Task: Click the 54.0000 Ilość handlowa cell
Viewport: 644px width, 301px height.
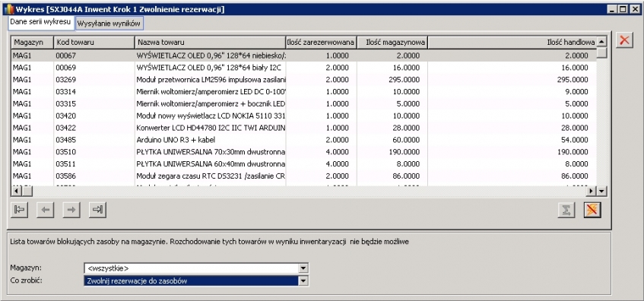Action: tap(512, 140)
